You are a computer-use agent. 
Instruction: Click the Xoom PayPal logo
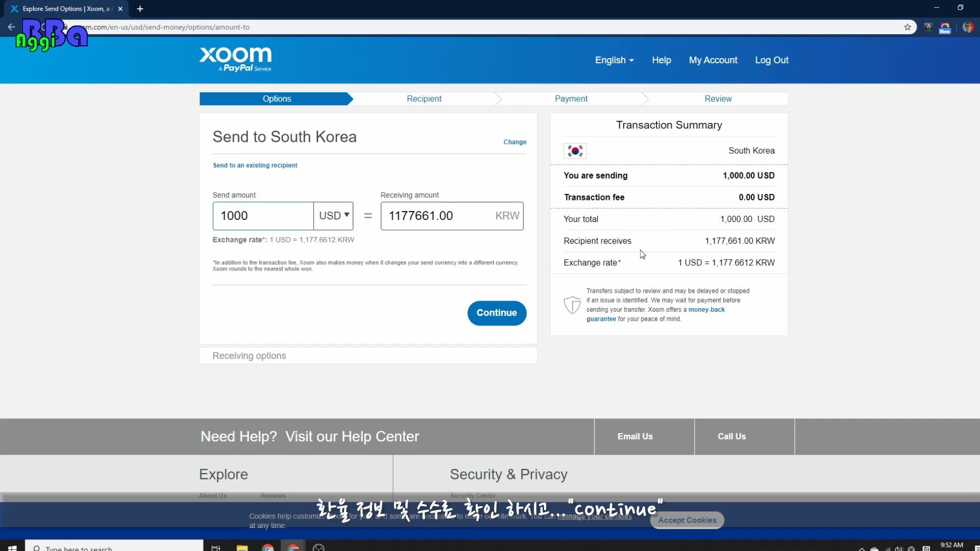click(235, 59)
